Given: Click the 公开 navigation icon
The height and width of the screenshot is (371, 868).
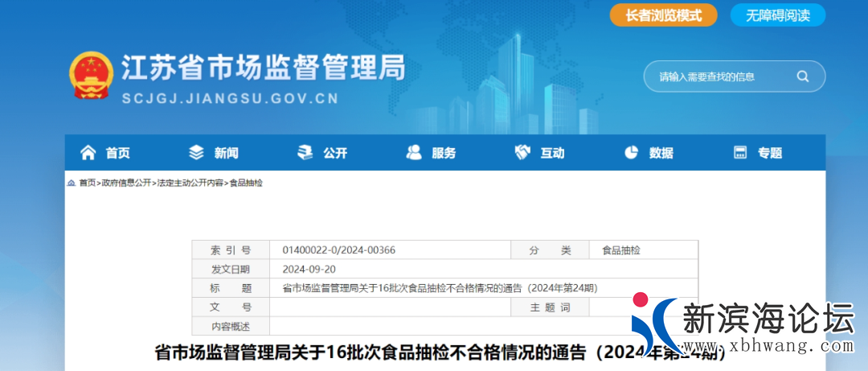Looking at the screenshot, I should (x=305, y=153).
